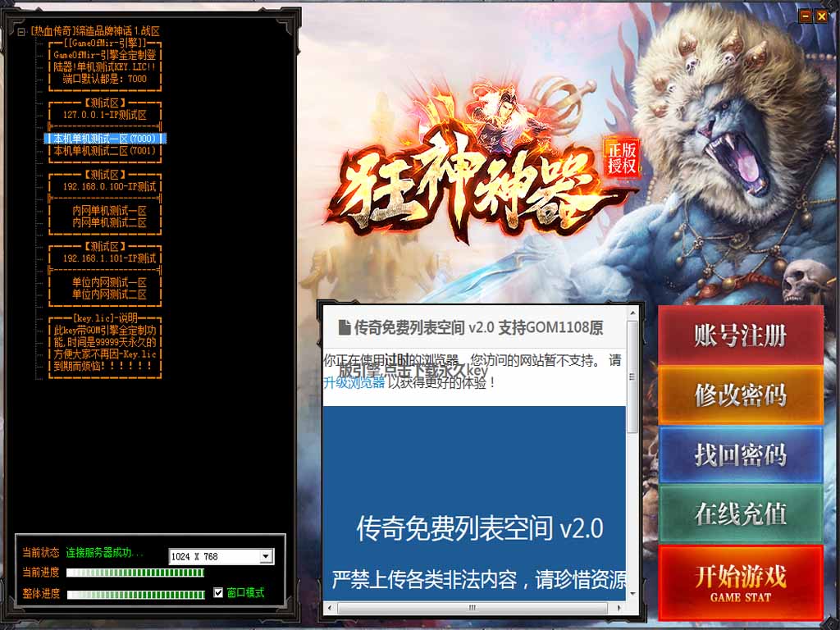The height and width of the screenshot is (630, 840).
Task: Select the 单位内网测试二区 server entry
Action: (109, 294)
